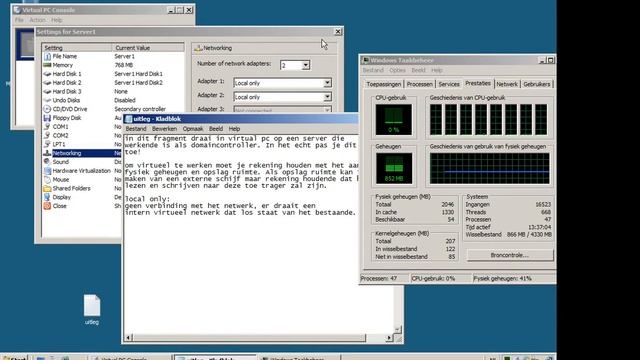Close the Settings for Server1 dialog
640x360 pixels.
tap(338, 31)
